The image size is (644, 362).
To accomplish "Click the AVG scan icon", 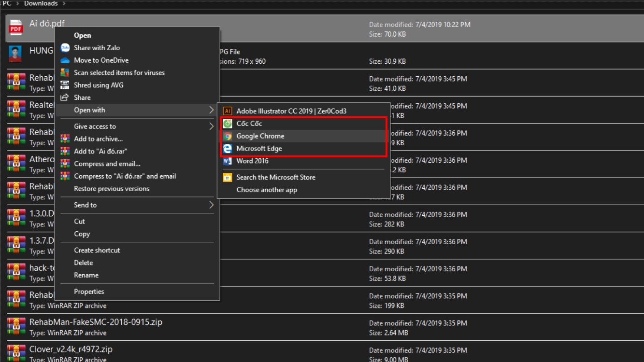I will pos(65,73).
